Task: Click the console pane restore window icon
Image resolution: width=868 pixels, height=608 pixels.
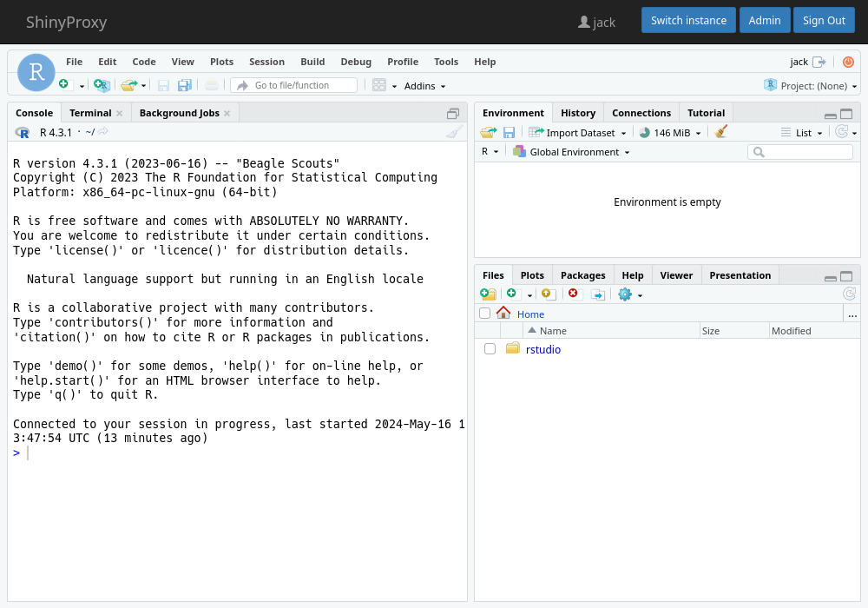Action: click(453, 114)
